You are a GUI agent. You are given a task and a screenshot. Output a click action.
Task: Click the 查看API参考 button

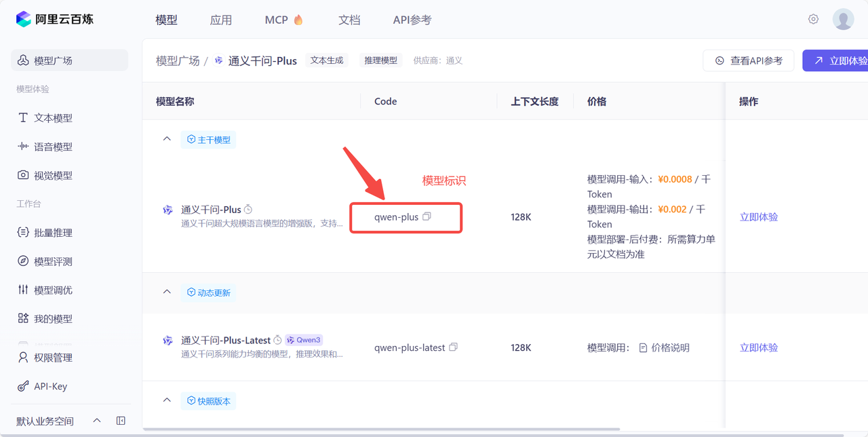pyautogui.click(x=749, y=60)
